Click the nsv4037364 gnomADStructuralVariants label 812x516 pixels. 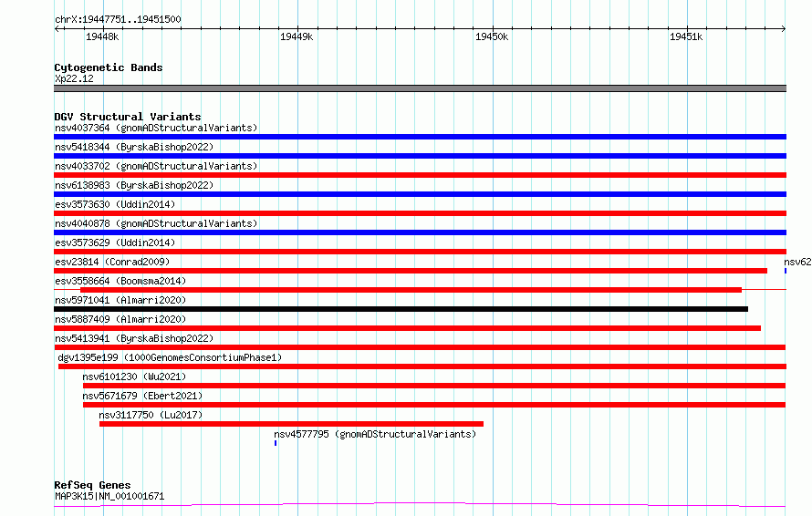pos(156,128)
